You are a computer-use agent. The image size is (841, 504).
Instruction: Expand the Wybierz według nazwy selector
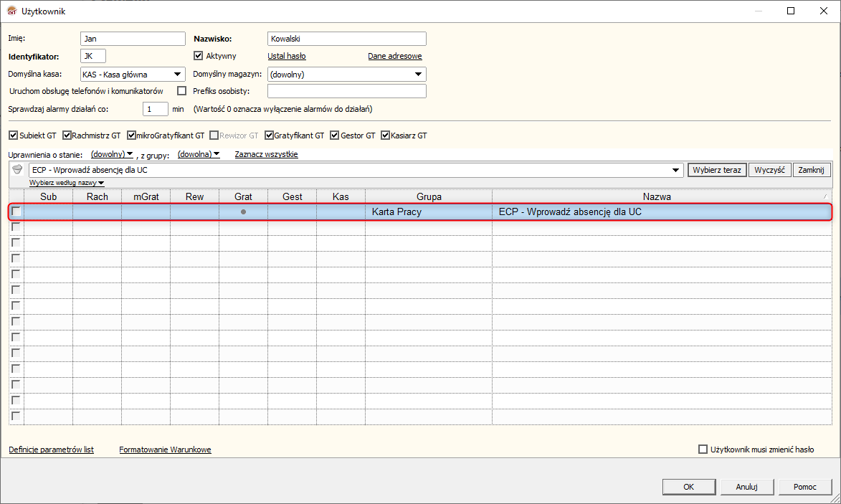[67, 183]
